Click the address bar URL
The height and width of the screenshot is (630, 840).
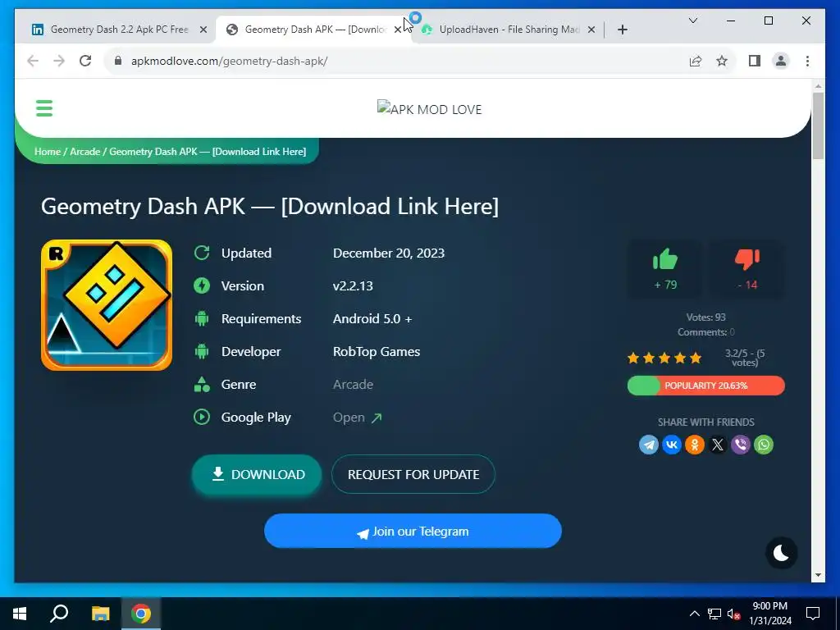pos(230,61)
